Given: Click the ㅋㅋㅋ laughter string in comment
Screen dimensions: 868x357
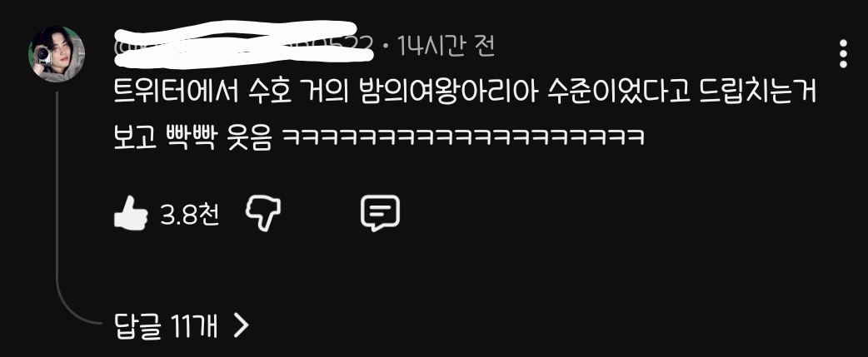Looking at the screenshot, I should coord(463,137).
